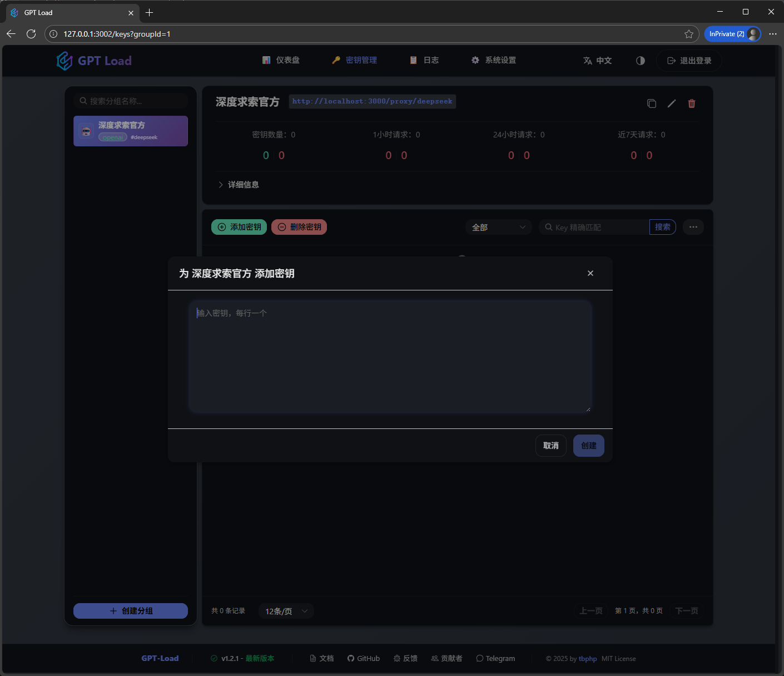The image size is (784, 676).
Task: Click the pencil edit group icon
Action: pyautogui.click(x=672, y=103)
